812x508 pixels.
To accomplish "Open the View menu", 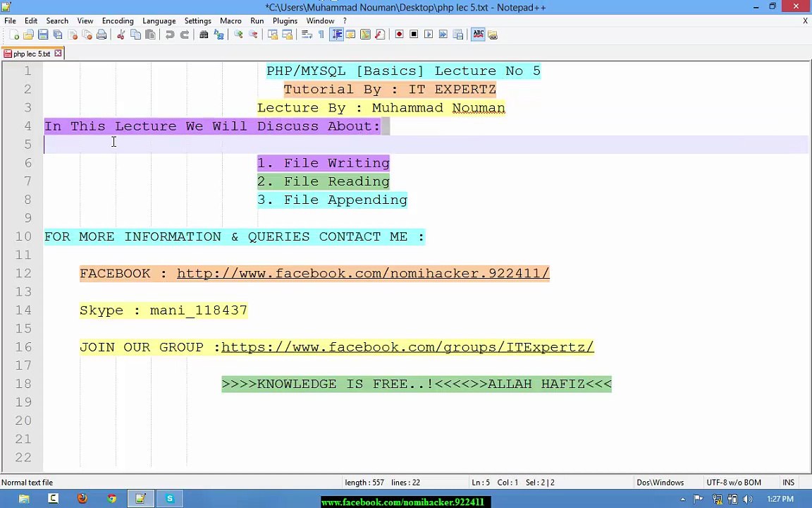I will [x=85, y=20].
